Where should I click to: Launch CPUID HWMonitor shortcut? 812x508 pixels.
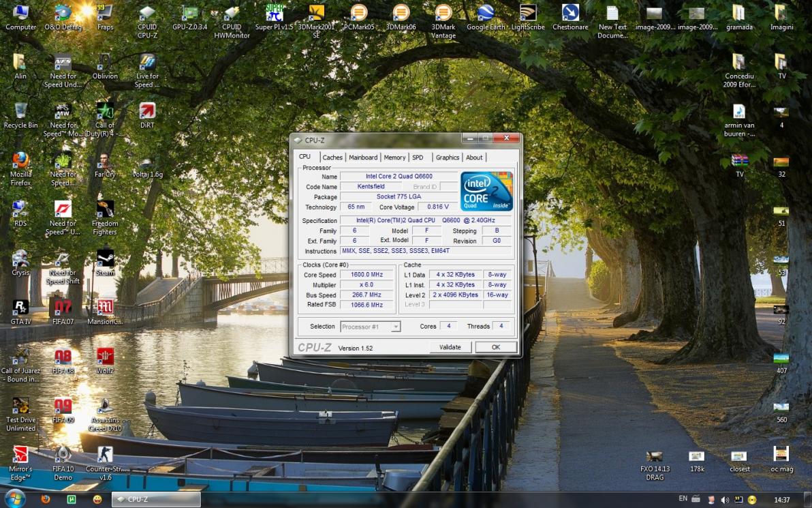point(232,21)
